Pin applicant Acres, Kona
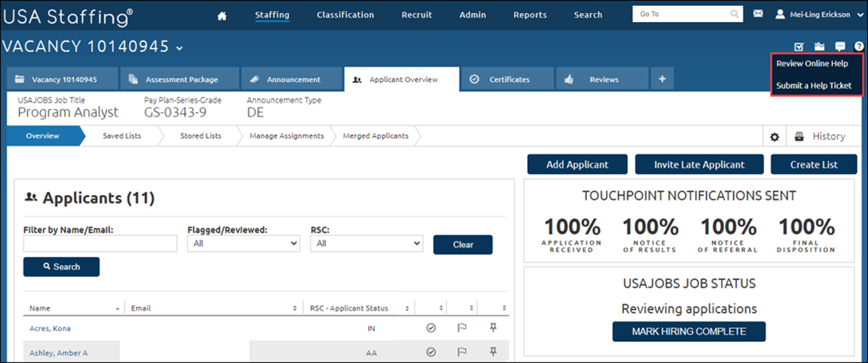Viewport: 868px width, 363px height. pos(493,327)
